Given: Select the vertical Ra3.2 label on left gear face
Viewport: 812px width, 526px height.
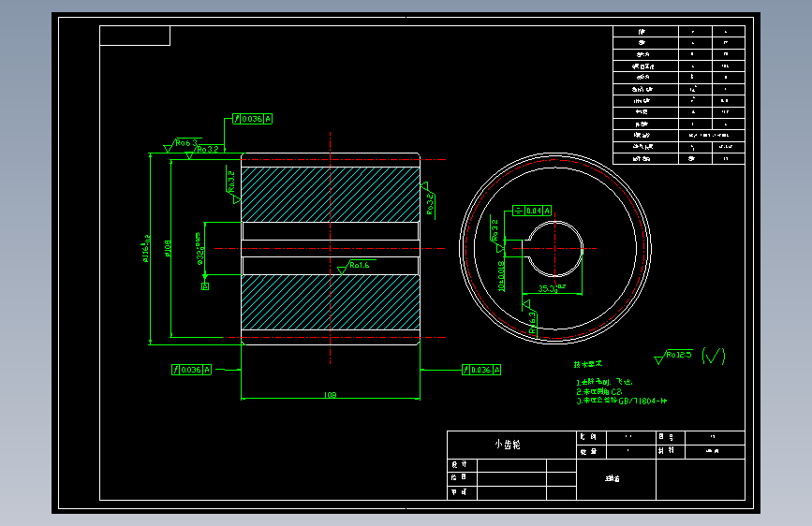Looking at the screenshot, I should [x=231, y=182].
